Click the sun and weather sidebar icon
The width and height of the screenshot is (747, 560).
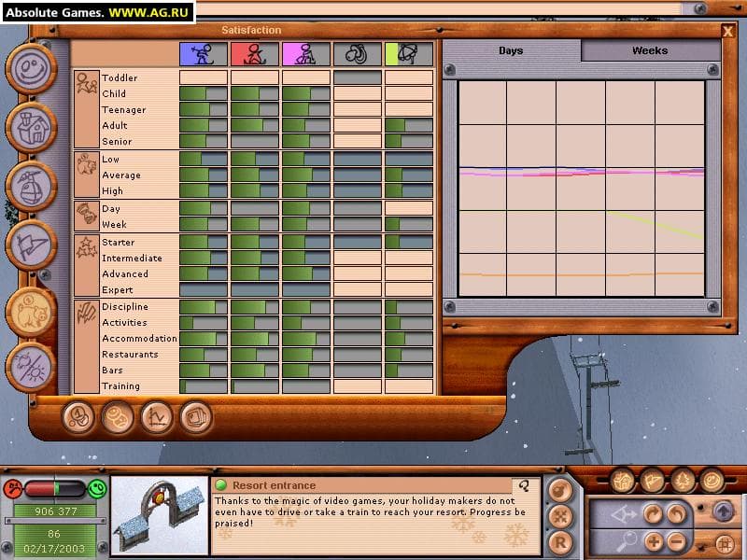click(x=32, y=368)
